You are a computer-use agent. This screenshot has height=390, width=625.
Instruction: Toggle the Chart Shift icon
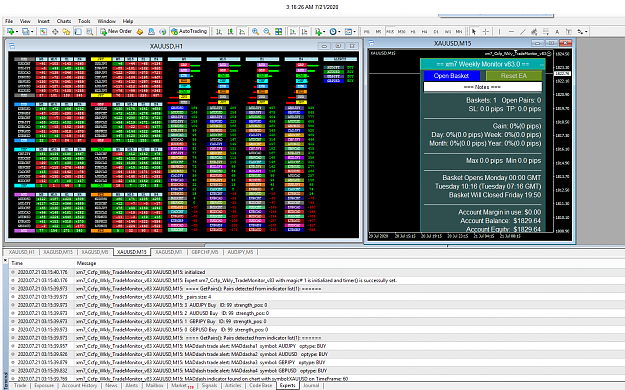coord(305,32)
